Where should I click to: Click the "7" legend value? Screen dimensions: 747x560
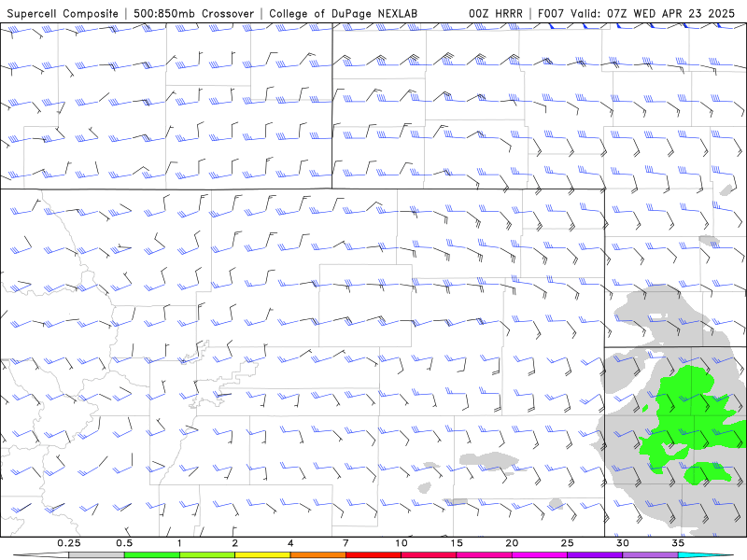coord(345,543)
